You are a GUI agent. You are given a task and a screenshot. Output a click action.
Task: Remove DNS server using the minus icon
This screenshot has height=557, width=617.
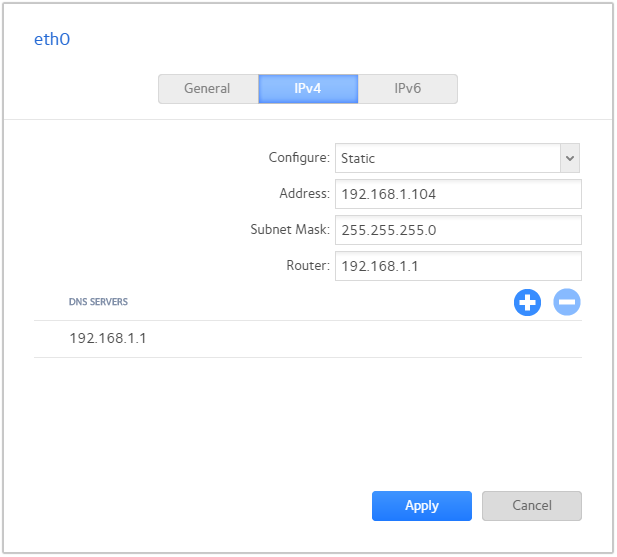pos(567,302)
